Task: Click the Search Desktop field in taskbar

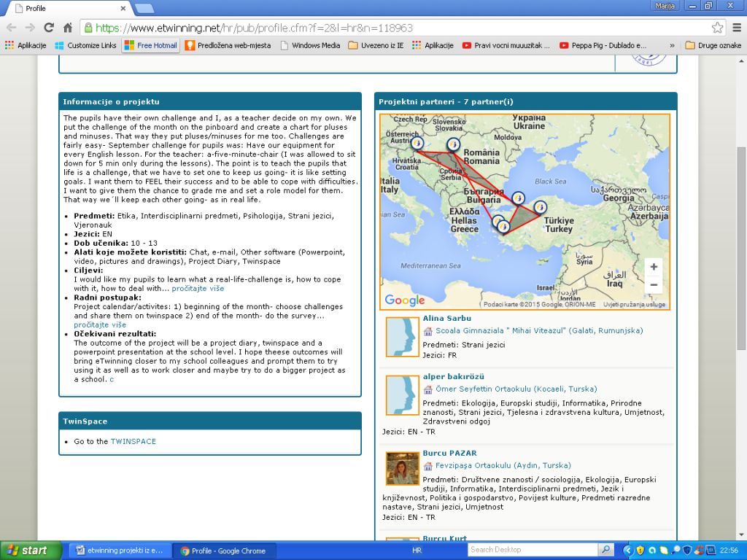Action: point(532,550)
